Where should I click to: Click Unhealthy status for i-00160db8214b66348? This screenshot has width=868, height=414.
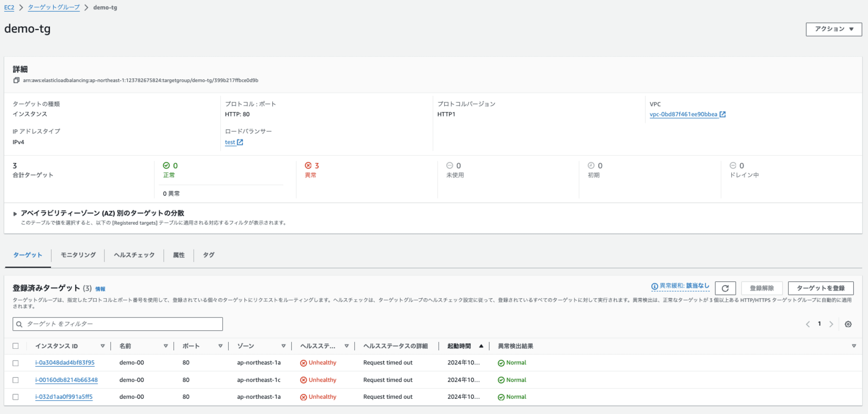[318, 380]
